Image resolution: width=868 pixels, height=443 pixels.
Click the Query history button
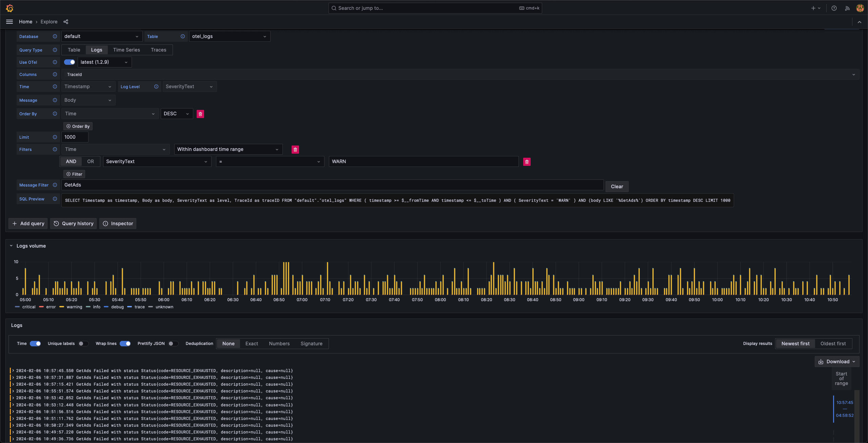(x=74, y=224)
